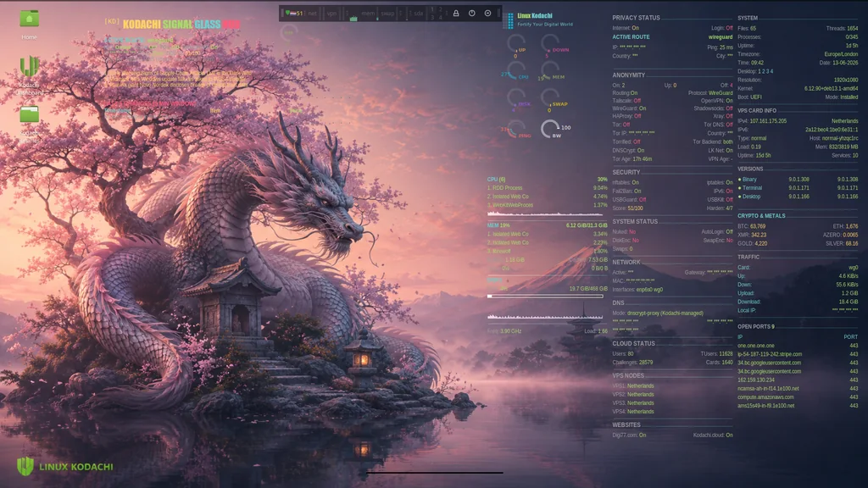Click the CLOUD STATUS 'Users: 80' entry
The height and width of the screenshot is (488, 868).
pyautogui.click(x=623, y=353)
